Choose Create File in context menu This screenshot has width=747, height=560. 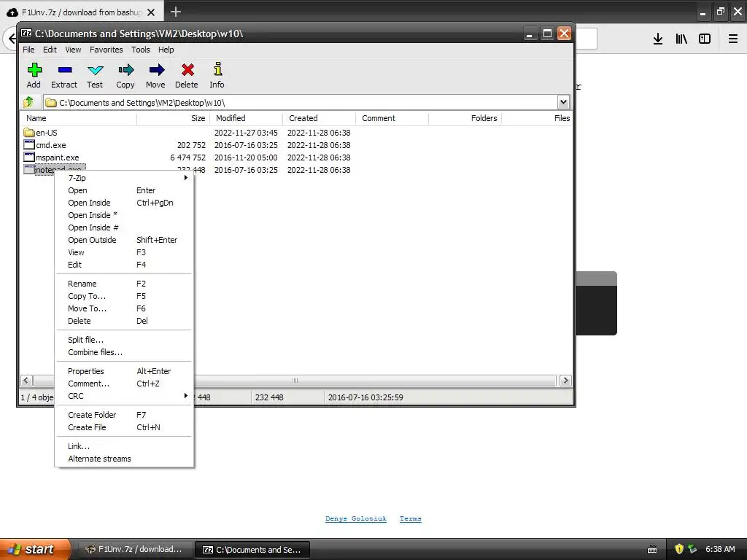pos(124,427)
